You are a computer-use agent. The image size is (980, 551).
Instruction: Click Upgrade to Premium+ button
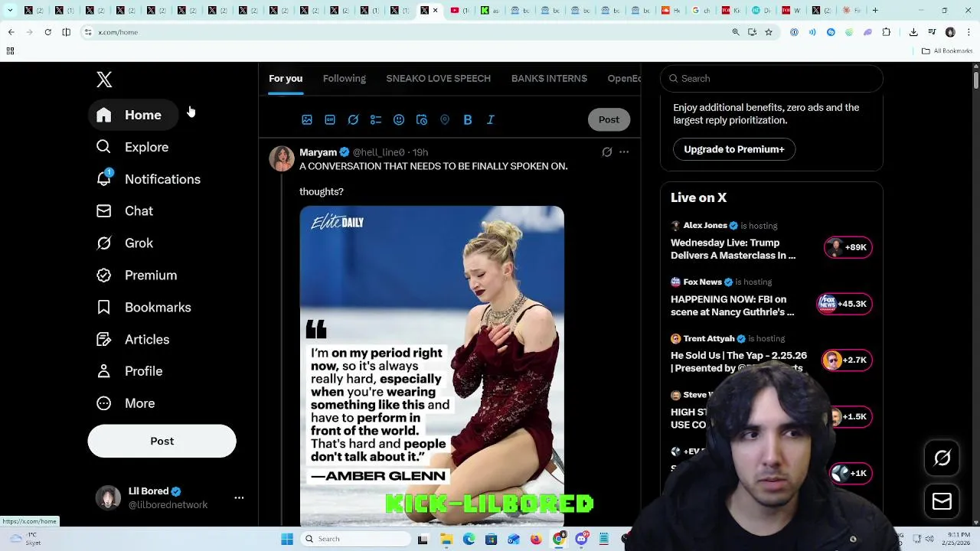[x=733, y=149]
